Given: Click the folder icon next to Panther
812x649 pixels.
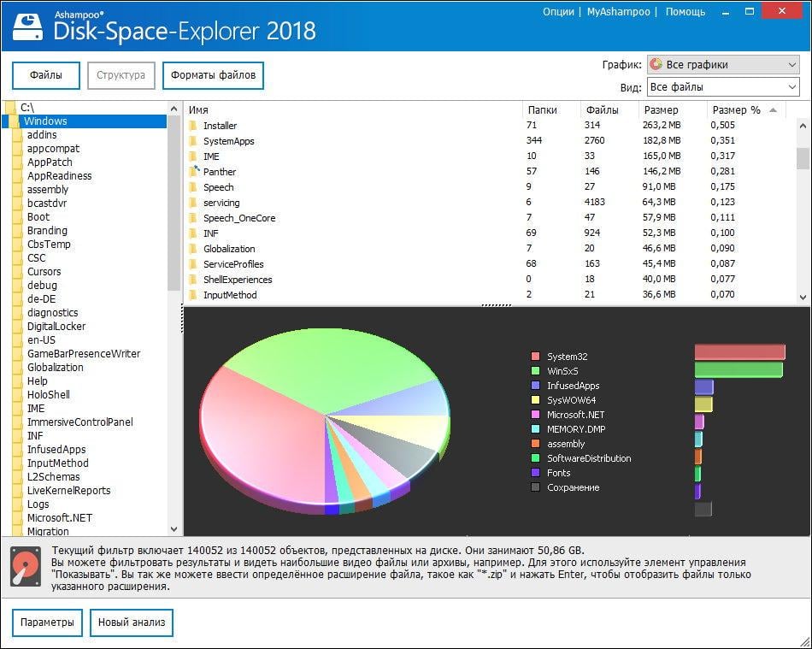Looking at the screenshot, I should (x=193, y=171).
